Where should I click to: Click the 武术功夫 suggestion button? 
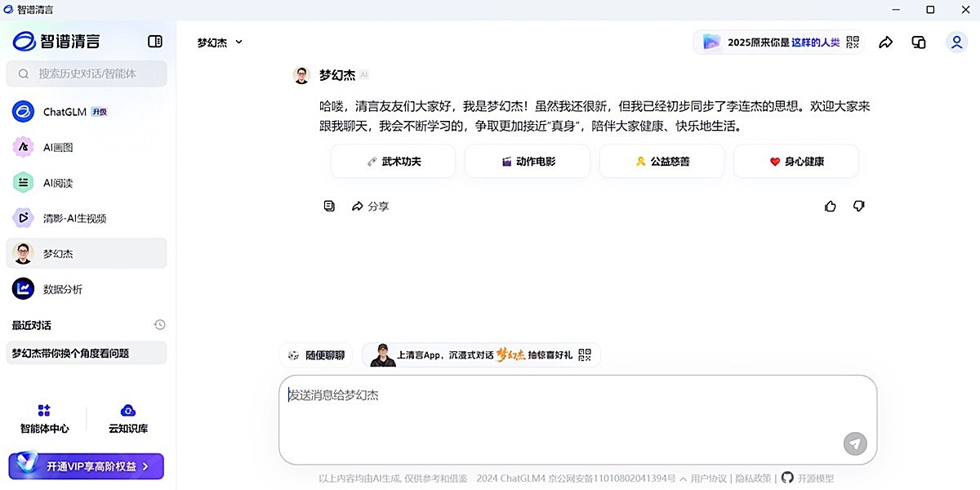[393, 161]
